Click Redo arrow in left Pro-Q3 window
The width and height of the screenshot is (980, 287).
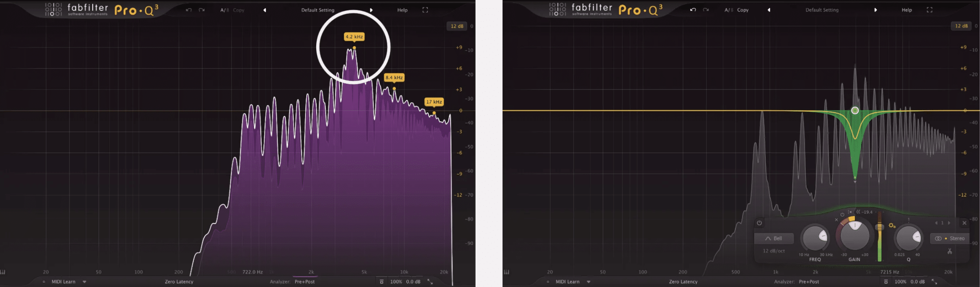pos(202,10)
